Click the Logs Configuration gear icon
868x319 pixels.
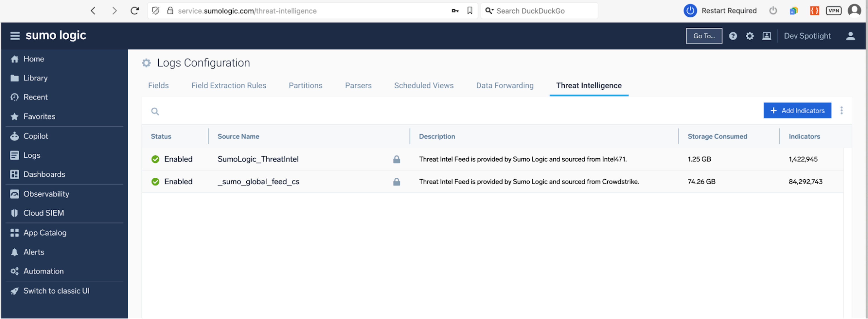click(146, 63)
